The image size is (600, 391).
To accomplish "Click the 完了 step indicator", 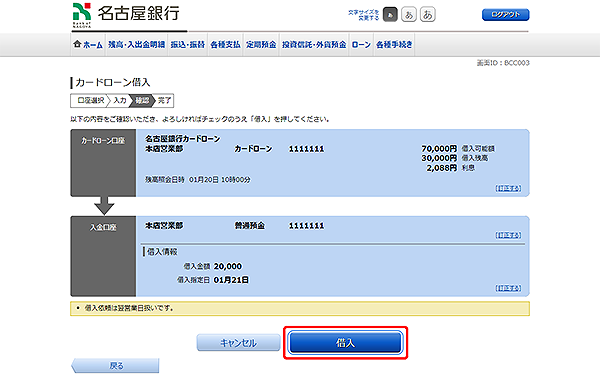I will pos(164,101).
